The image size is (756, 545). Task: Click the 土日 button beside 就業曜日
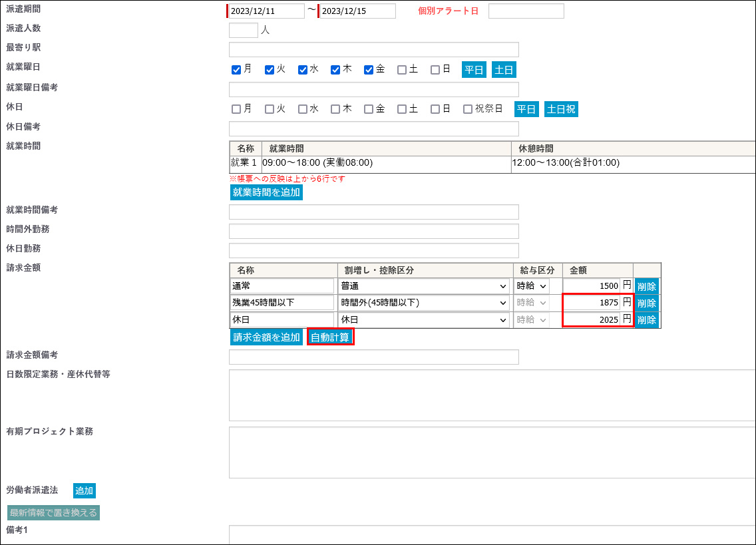pos(504,70)
